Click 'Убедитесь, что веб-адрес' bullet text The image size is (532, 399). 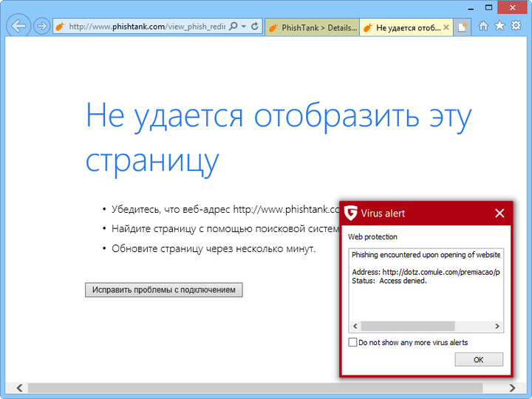(225, 209)
